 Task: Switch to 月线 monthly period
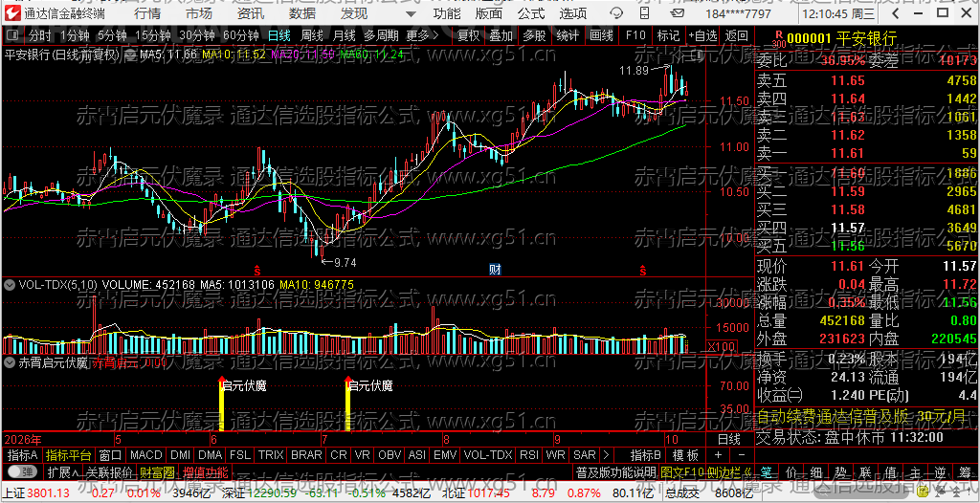pyautogui.click(x=344, y=35)
